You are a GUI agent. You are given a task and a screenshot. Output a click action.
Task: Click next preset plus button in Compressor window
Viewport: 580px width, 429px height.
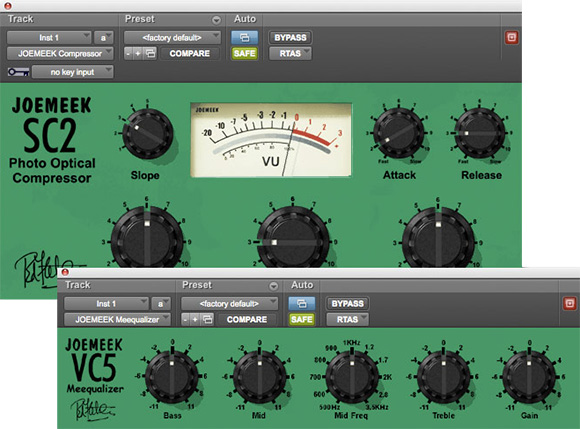click(138, 54)
